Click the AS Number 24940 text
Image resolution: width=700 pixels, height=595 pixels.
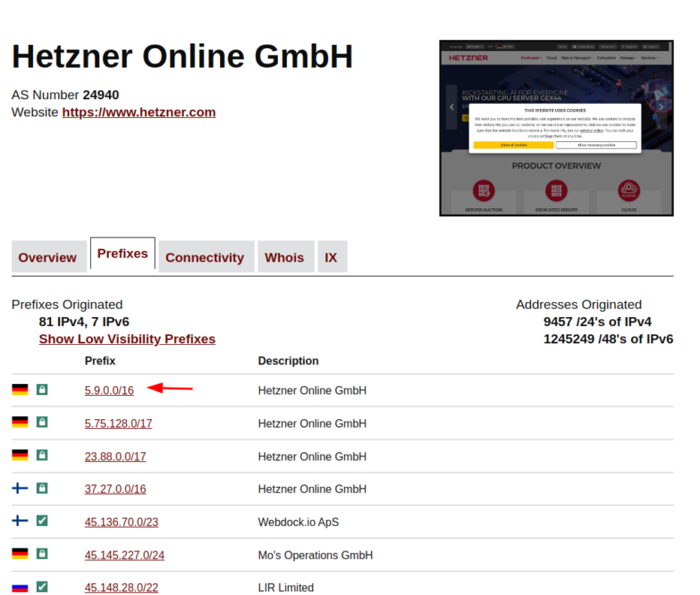(65, 95)
